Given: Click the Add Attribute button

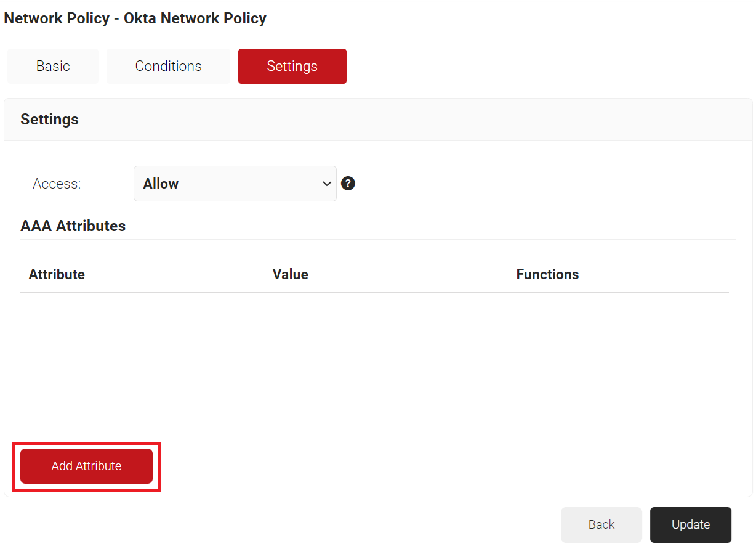Looking at the screenshot, I should [86, 466].
